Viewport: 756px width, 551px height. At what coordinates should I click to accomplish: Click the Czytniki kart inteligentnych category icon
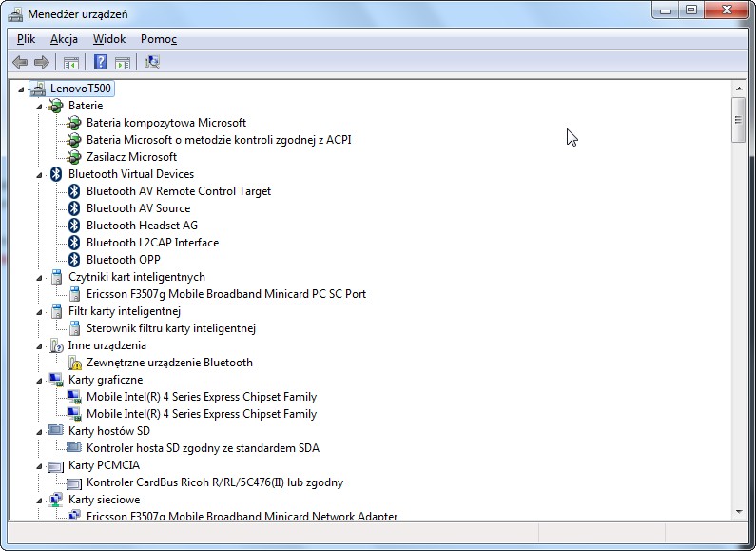[x=56, y=277]
